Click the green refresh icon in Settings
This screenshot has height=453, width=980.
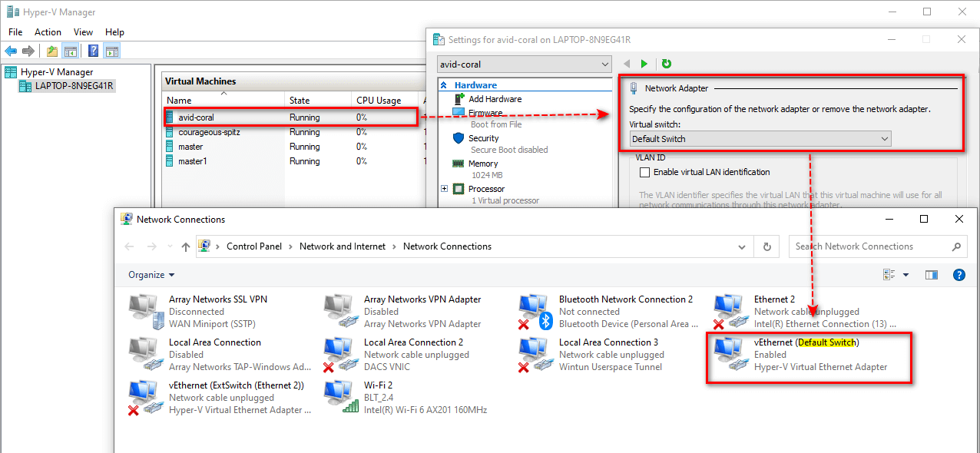point(667,64)
